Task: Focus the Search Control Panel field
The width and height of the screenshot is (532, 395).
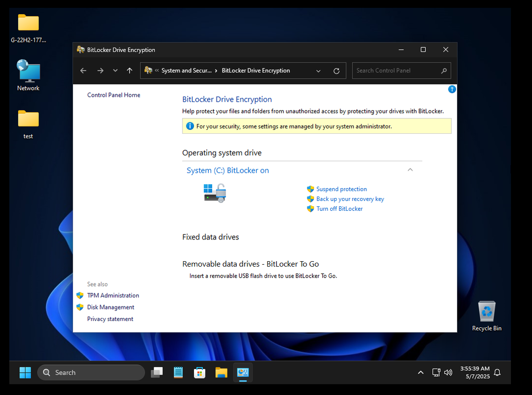Action: 401,71
